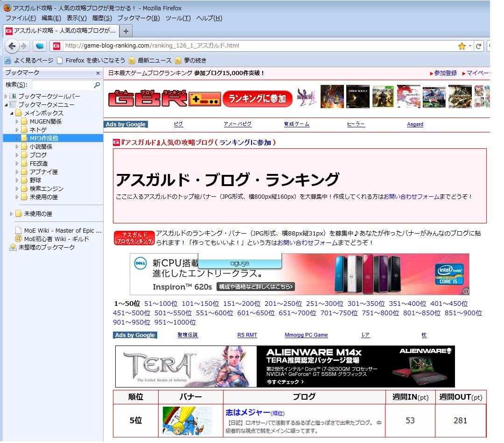Click the bookmark star icon in address bar

(x=462, y=46)
